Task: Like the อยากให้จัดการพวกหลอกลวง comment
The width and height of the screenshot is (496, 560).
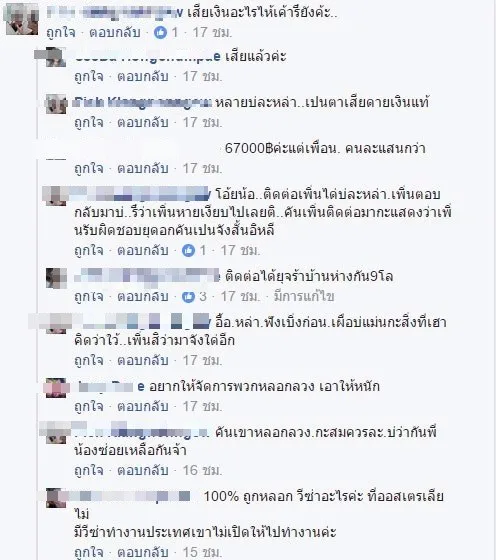Action: 89,406
